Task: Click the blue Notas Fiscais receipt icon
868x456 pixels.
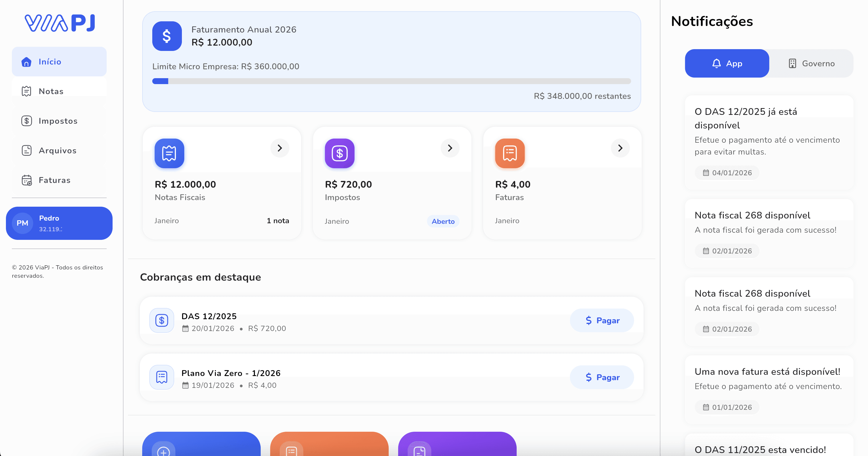Action: pos(169,153)
